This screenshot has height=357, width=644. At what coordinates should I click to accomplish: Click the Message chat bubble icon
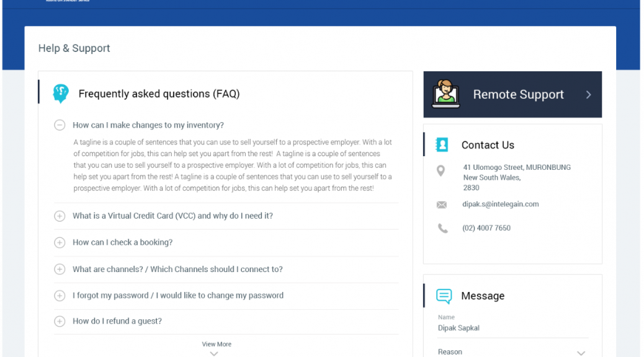coord(444,296)
